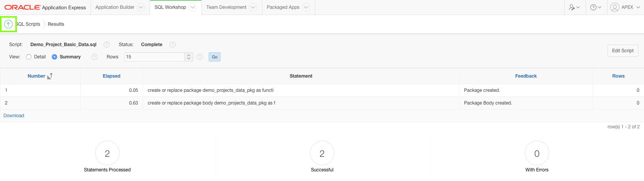Select the Summary view radio button

pyautogui.click(x=54, y=57)
